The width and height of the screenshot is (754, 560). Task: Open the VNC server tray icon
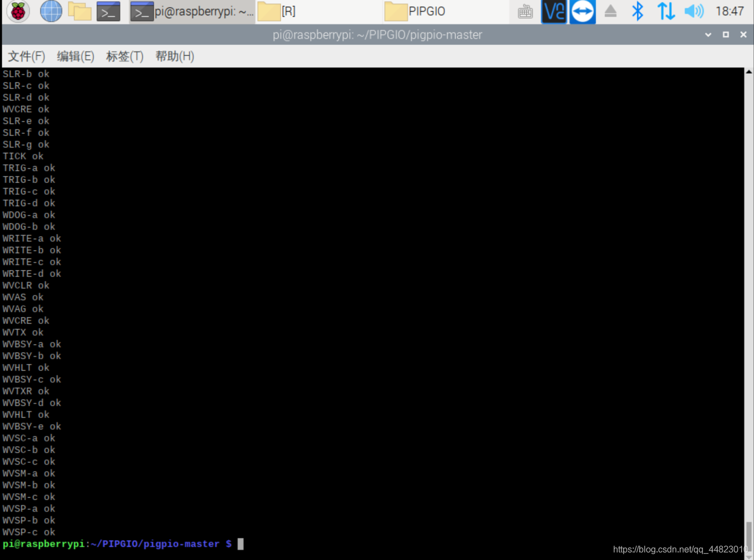[x=554, y=12]
